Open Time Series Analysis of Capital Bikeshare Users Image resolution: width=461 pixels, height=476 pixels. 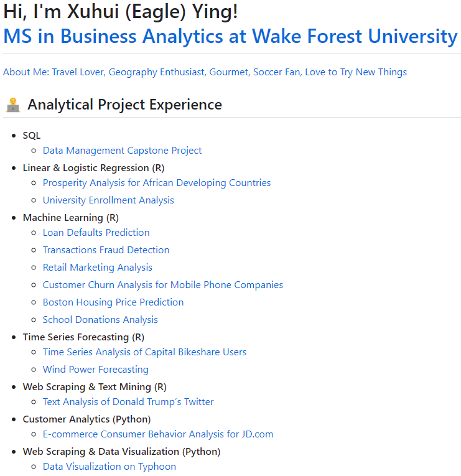click(x=144, y=352)
